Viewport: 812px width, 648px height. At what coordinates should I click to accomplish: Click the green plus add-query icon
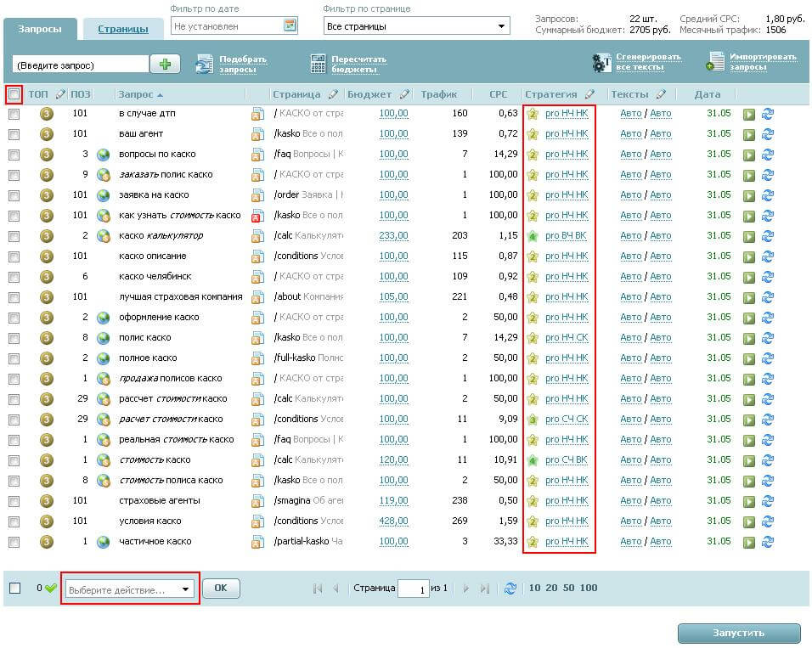pos(165,65)
